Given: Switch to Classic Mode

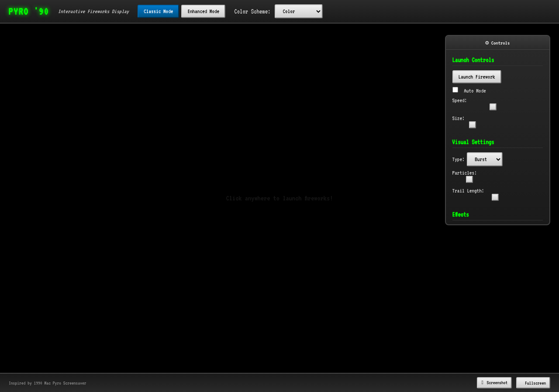Looking at the screenshot, I should coord(158,11).
